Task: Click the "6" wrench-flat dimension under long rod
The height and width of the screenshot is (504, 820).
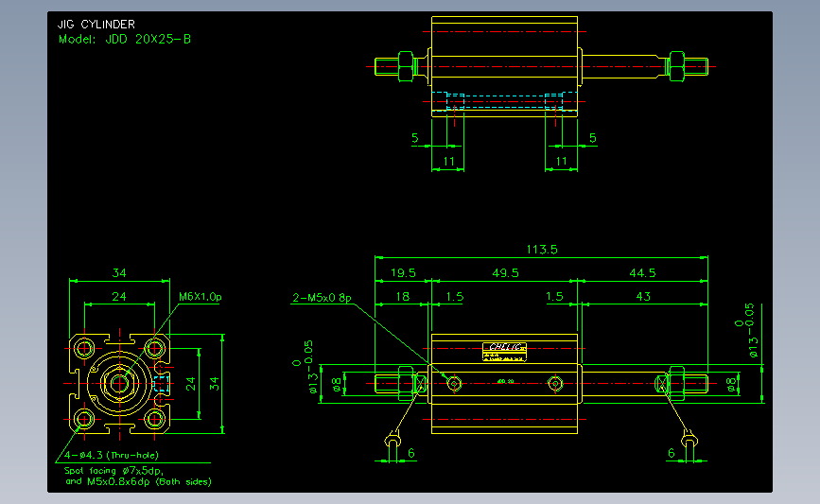Action: (x=671, y=453)
